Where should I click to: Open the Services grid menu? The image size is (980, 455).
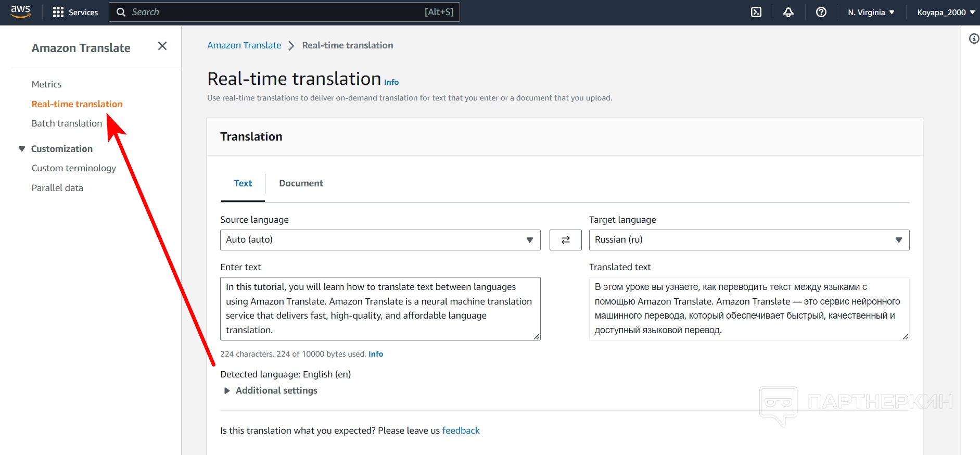click(75, 12)
